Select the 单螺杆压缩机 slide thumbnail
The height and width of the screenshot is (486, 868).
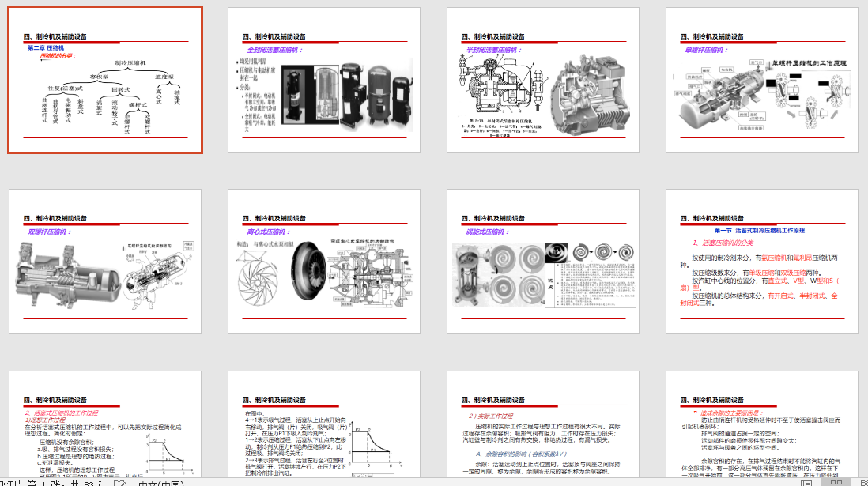[x=762, y=80]
